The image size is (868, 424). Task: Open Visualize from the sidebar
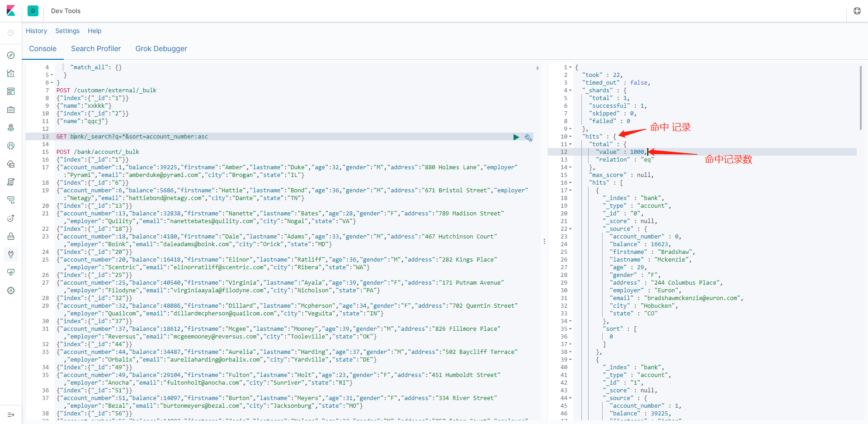pyautogui.click(x=11, y=73)
